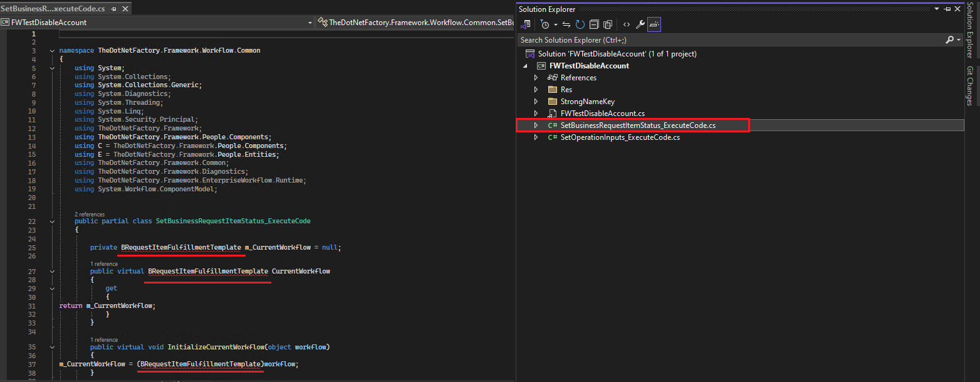Expand the StrongNameKey folder
Screen dimensions: 980x382
pyautogui.click(x=536, y=102)
